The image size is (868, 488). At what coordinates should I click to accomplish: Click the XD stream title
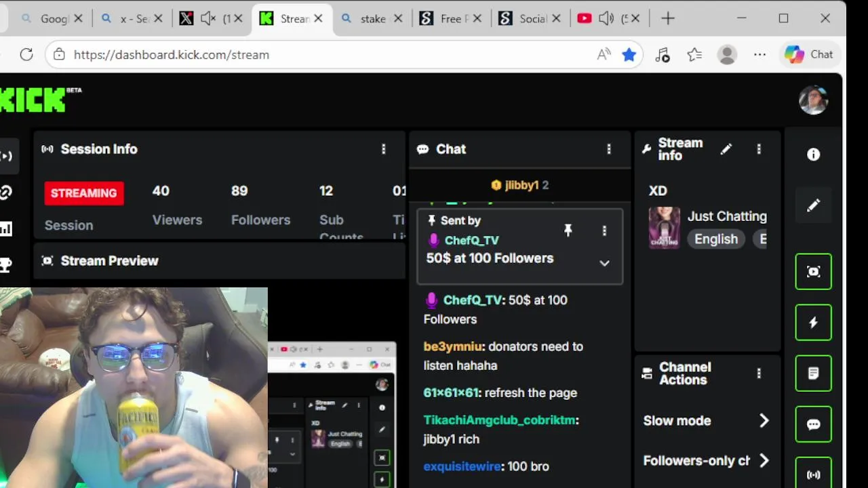658,191
